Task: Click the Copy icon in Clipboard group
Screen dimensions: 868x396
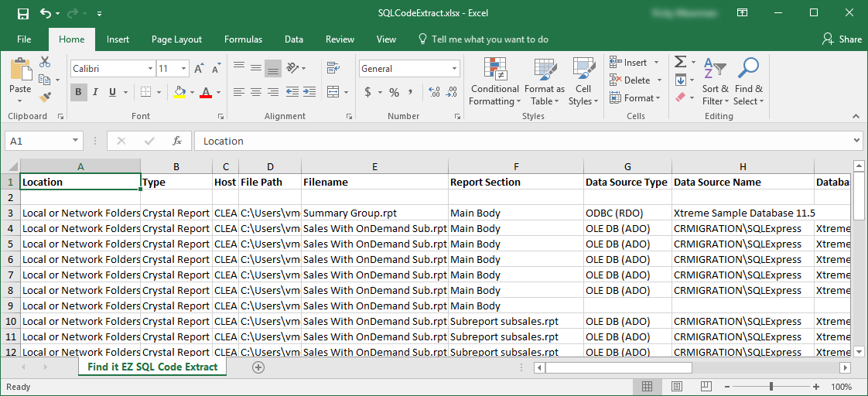Action: [45, 80]
